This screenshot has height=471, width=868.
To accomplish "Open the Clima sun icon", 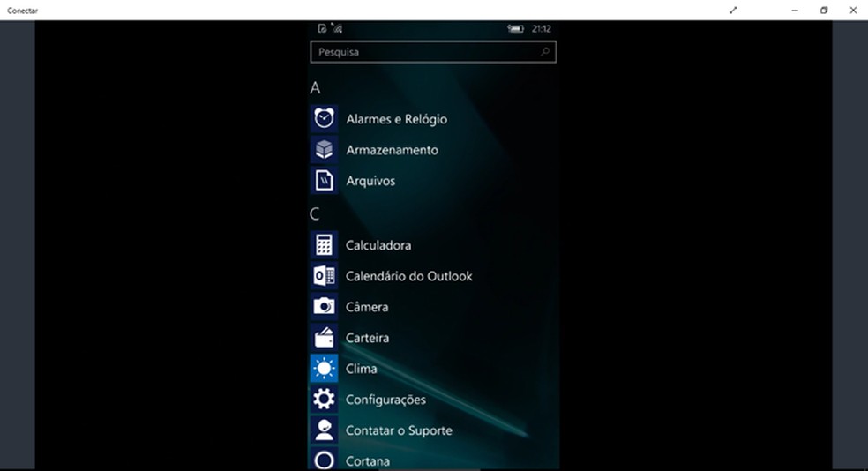I will pos(324,369).
